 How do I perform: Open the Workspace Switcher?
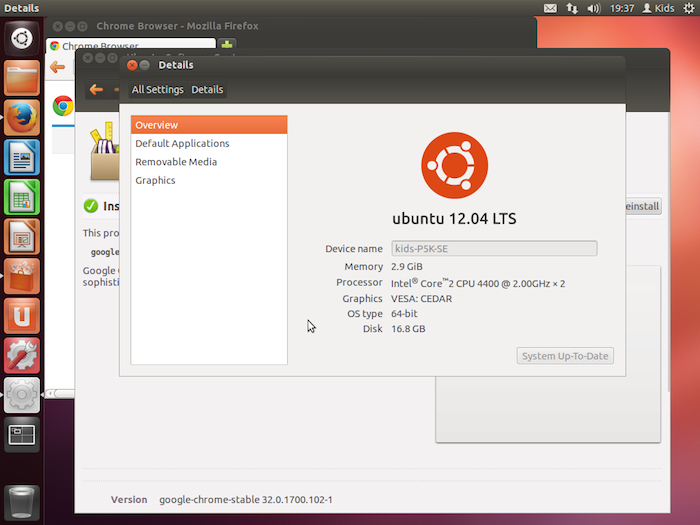pyautogui.click(x=21, y=435)
